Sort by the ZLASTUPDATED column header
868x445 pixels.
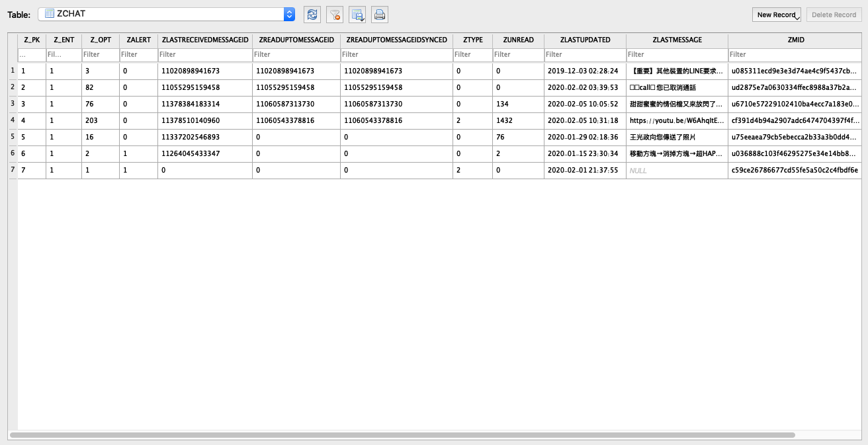[x=585, y=40]
